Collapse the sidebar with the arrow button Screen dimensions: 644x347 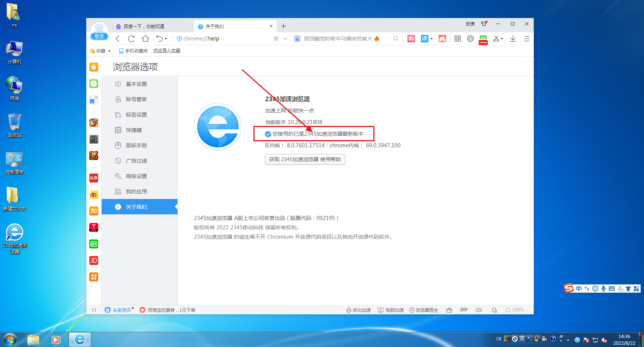click(94, 310)
